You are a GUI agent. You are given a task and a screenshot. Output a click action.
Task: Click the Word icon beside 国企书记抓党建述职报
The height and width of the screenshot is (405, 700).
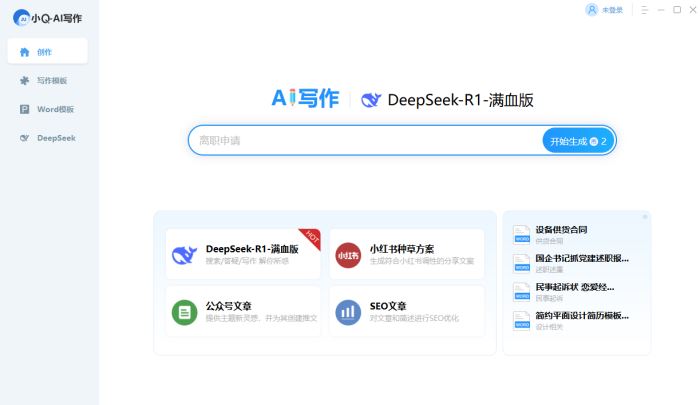[521, 263]
